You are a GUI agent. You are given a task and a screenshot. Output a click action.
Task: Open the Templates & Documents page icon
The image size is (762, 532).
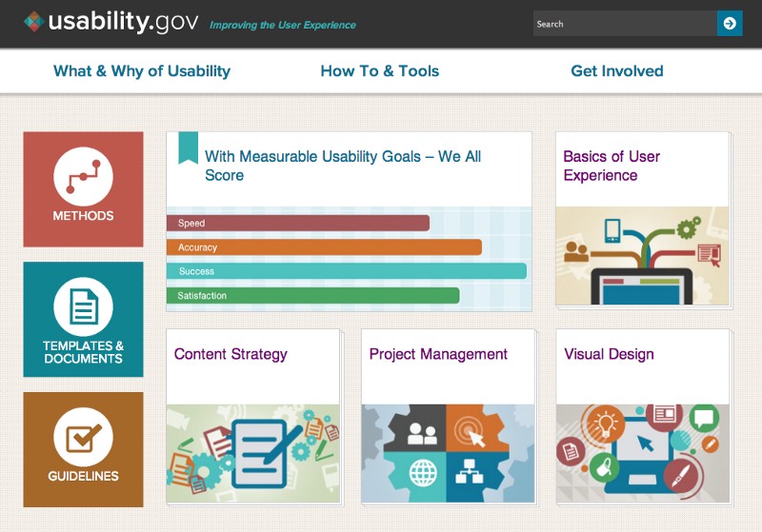(83, 306)
